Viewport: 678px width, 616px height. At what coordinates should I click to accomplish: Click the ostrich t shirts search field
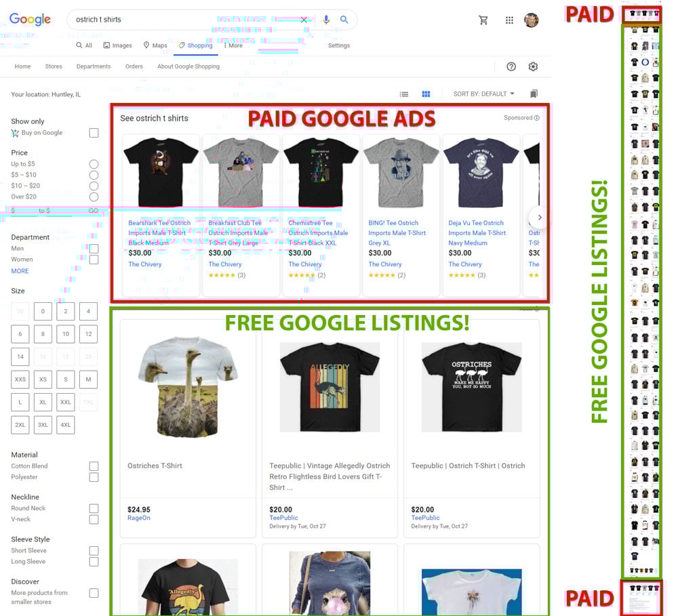coord(186,20)
